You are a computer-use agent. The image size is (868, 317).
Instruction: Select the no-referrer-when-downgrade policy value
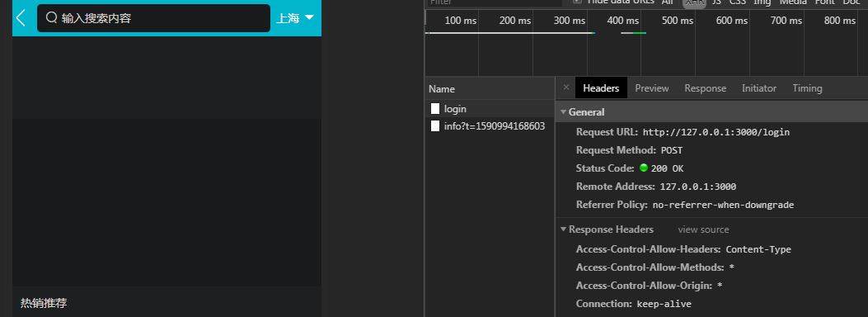(x=723, y=205)
